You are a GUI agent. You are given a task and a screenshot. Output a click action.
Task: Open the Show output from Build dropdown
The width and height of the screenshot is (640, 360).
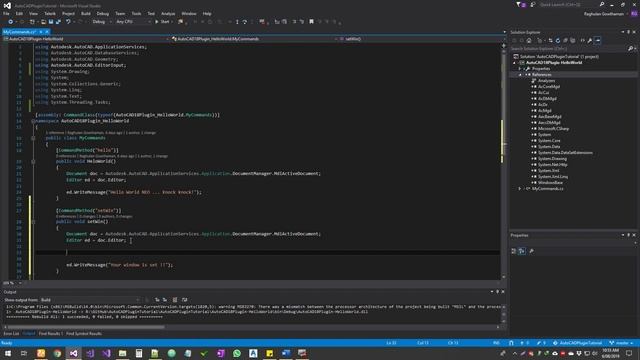pyautogui.click(x=89, y=300)
